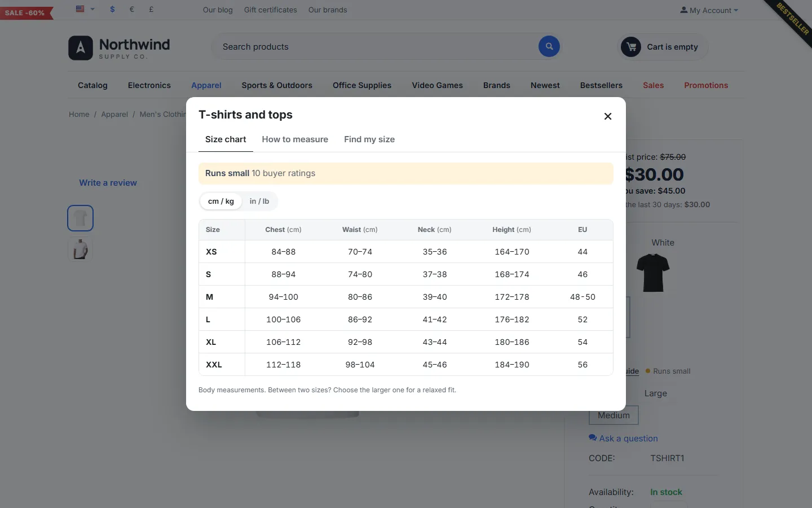This screenshot has width=812, height=508.
Task: Select the second product thumbnail
Action: coord(80,249)
